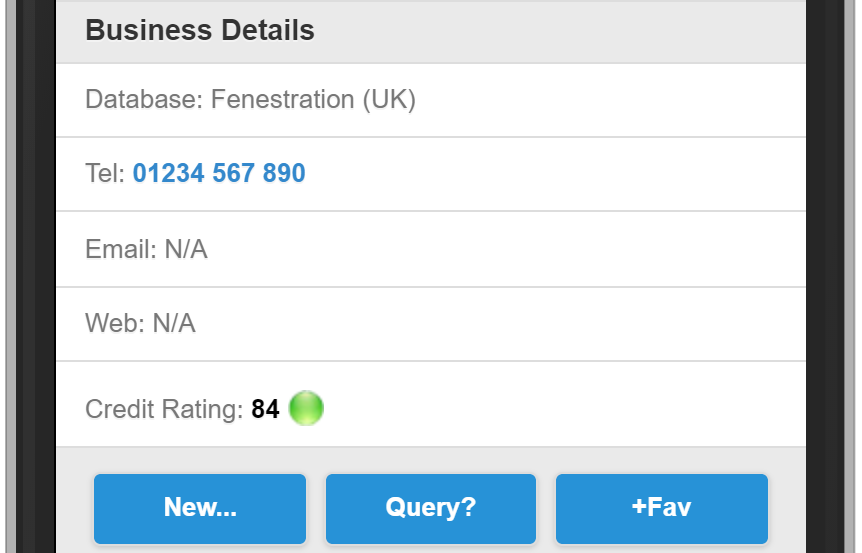This screenshot has height=553, width=862.
Task: Click the "Web:" label text
Action: (115, 323)
